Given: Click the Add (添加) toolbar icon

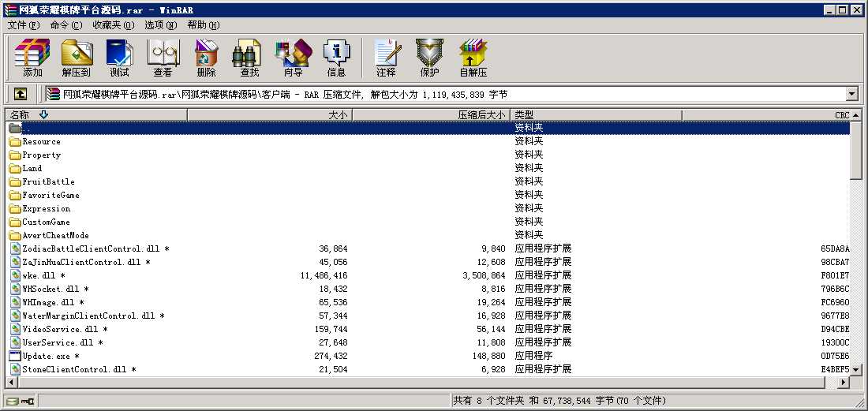Looking at the screenshot, I should tap(32, 58).
